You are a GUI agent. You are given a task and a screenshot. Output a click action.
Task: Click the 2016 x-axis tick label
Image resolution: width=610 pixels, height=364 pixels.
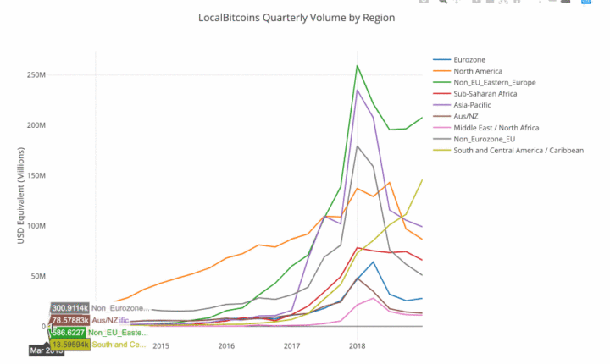click(226, 345)
